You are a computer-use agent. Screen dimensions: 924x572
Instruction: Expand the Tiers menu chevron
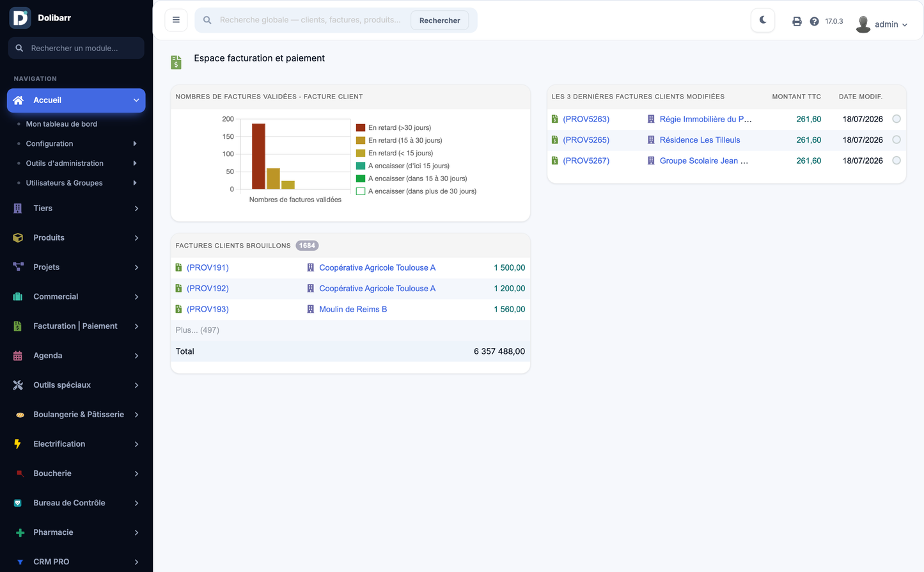(x=136, y=209)
